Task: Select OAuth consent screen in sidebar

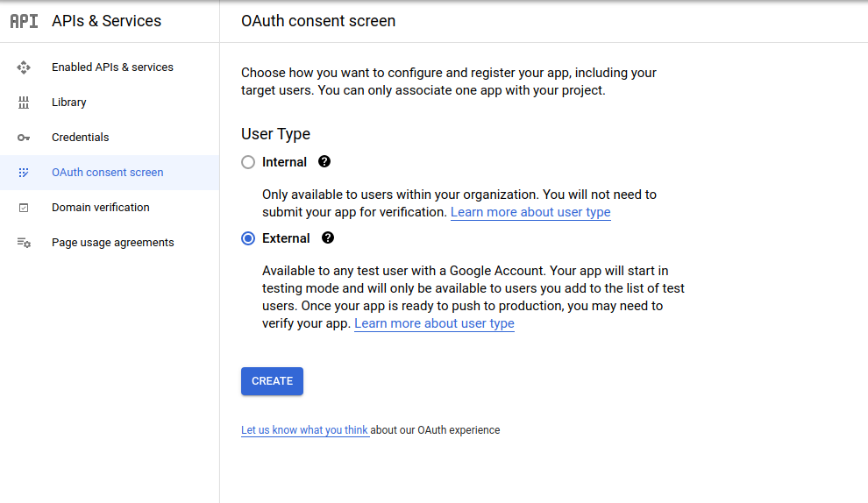Action: (110, 173)
